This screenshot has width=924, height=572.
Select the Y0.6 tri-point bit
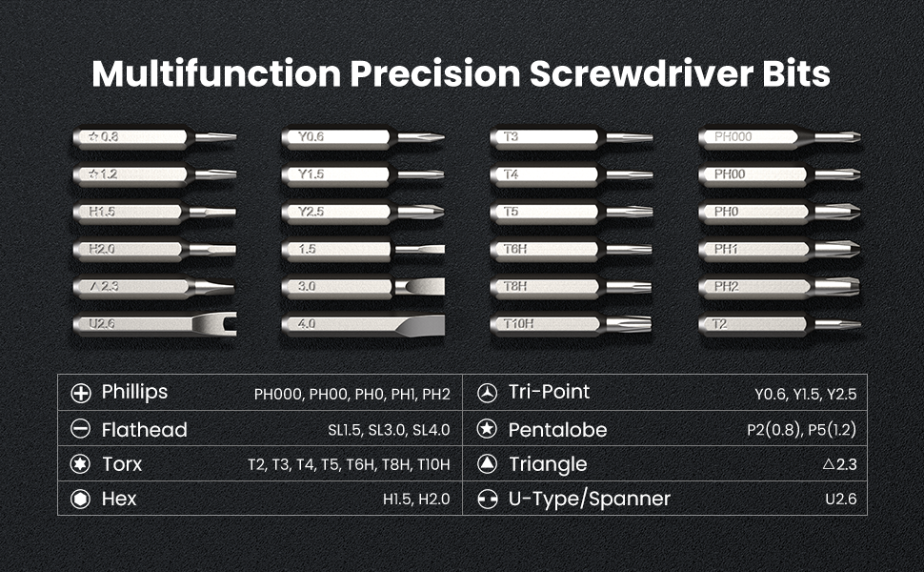pyautogui.click(x=362, y=137)
